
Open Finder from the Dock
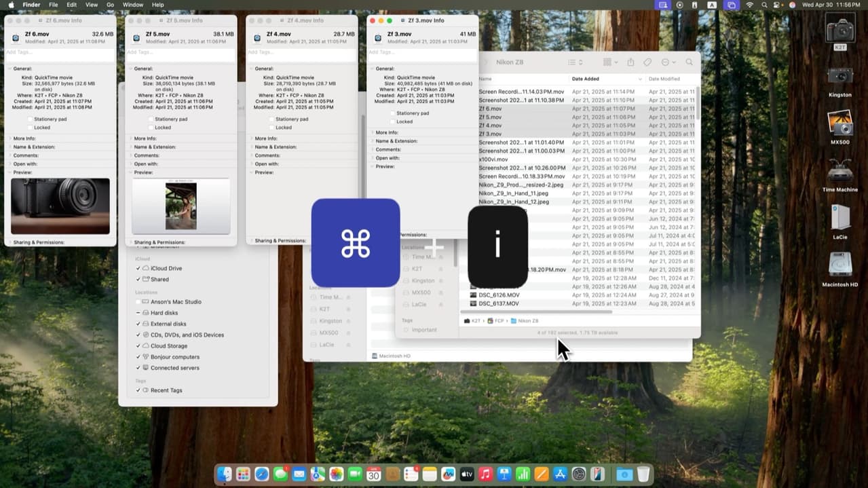225,474
